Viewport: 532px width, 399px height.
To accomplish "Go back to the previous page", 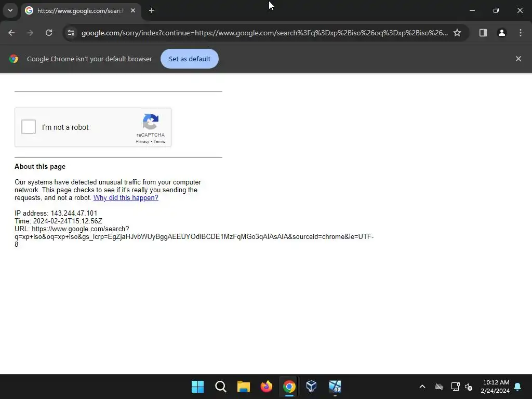I will [11, 33].
